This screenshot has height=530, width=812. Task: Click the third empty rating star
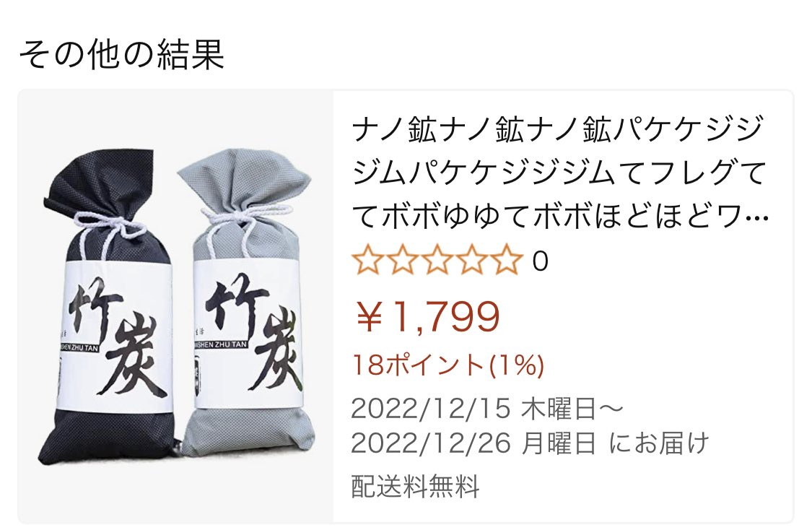[437, 261]
